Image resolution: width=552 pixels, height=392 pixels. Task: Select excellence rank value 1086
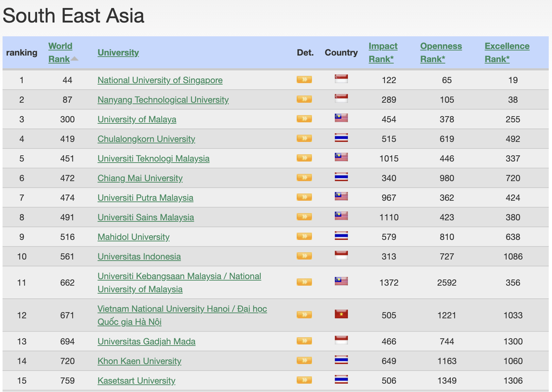pyautogui.click(x=513, y=257)
